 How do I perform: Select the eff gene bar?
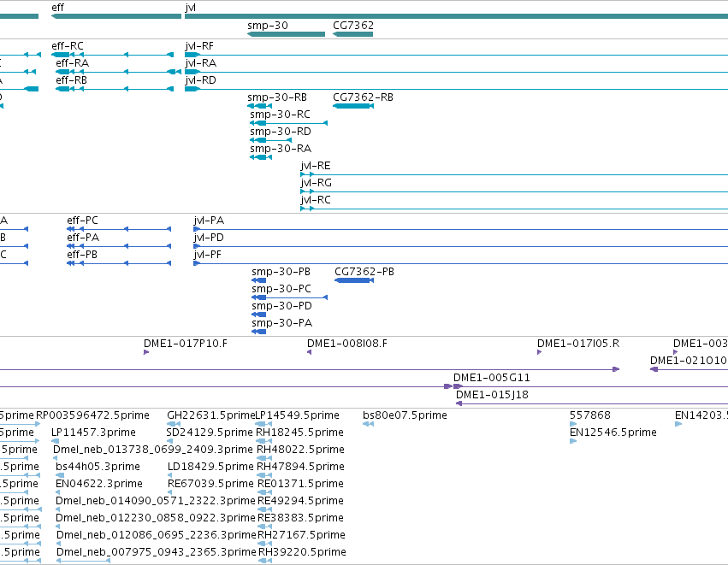coord(116,16)
